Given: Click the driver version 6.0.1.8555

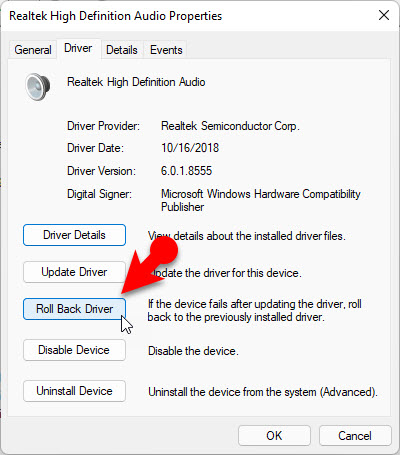Looking at the screenshot, I should pos(186,171).
